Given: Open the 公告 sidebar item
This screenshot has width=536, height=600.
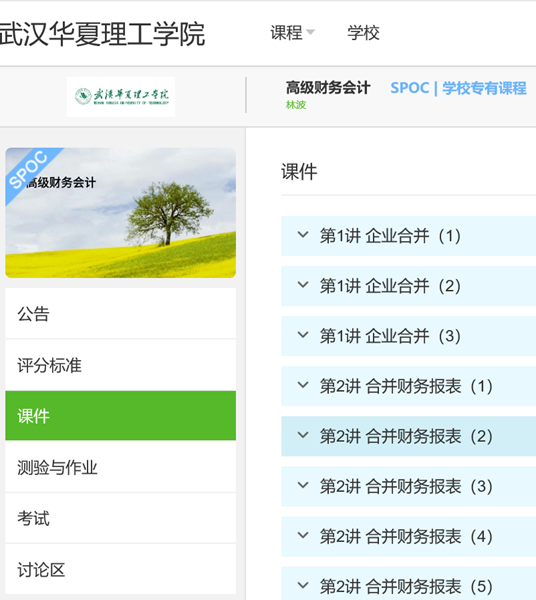Looking at the screenshot, I should [x=121, y=313].
